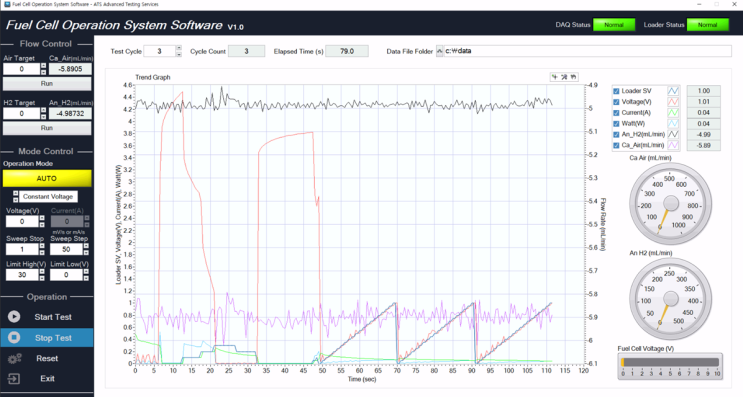Screen dimensions: 743x397
Task: Click the Start Test label
Action: pyautogui.click(x=53, y=317)
